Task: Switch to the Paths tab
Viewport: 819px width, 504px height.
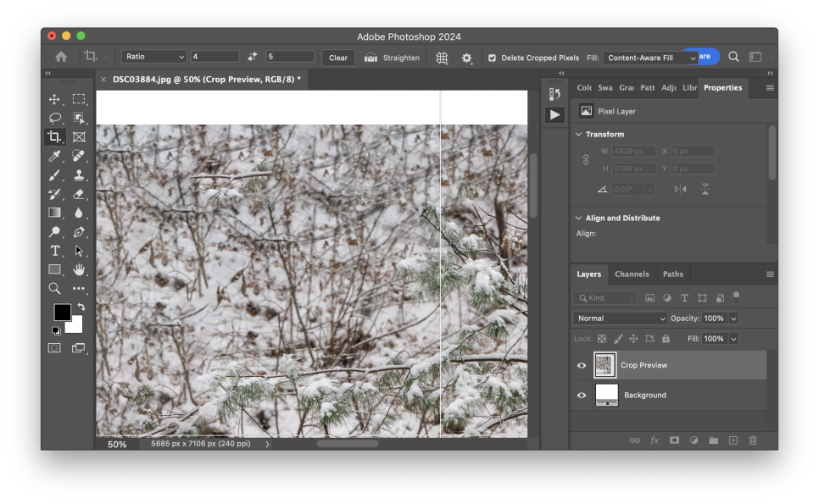Action: [672, 274]
